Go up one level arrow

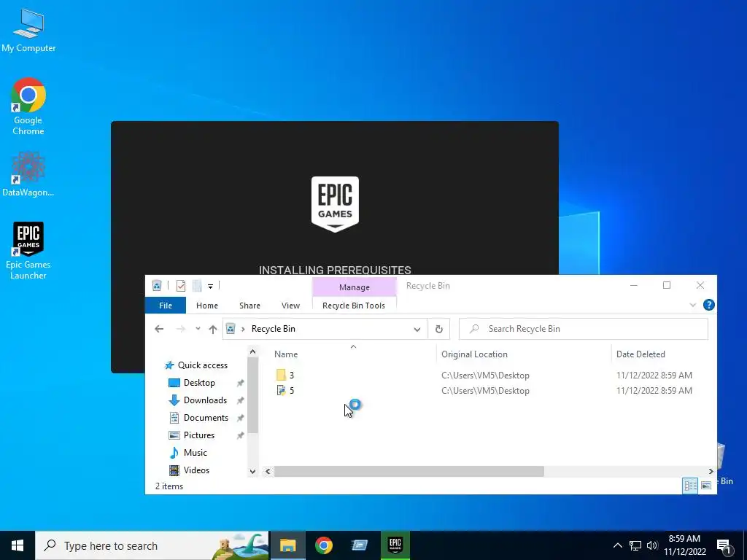point(213,329)
